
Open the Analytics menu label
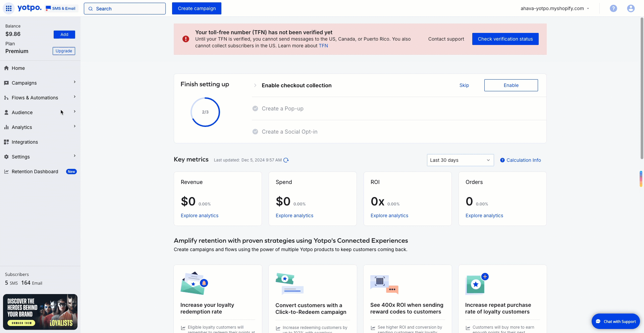click(22, 127)
